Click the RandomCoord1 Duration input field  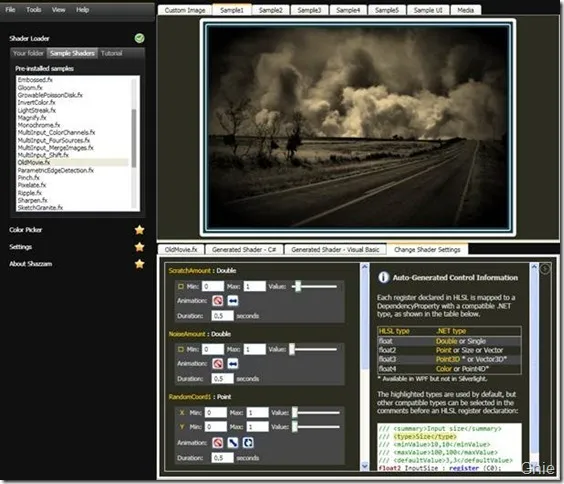point(222,458)
